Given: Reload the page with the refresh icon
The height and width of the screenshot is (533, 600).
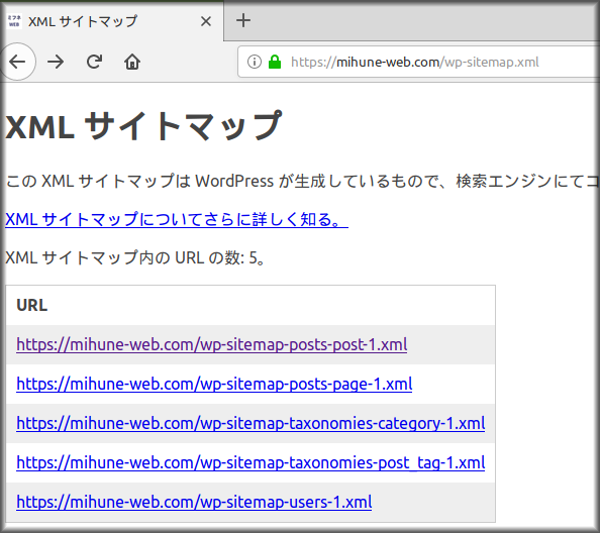Looking at the screenshot, I should 94,62.
